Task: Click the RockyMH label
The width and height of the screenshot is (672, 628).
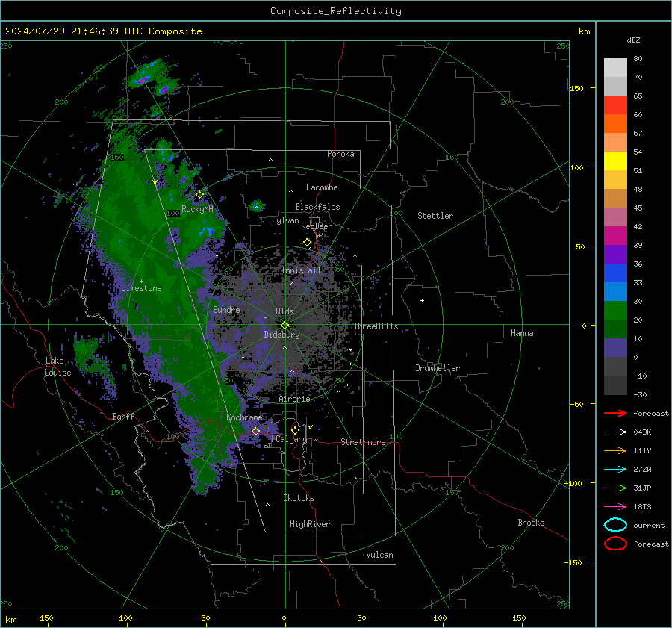Action: coord(197,209)
